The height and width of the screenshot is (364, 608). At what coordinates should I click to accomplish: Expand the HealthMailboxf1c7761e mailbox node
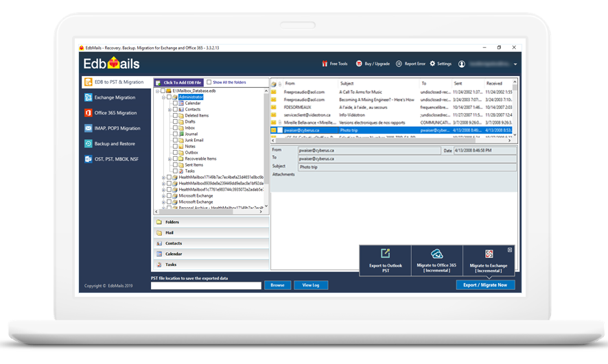pos(163,190)
